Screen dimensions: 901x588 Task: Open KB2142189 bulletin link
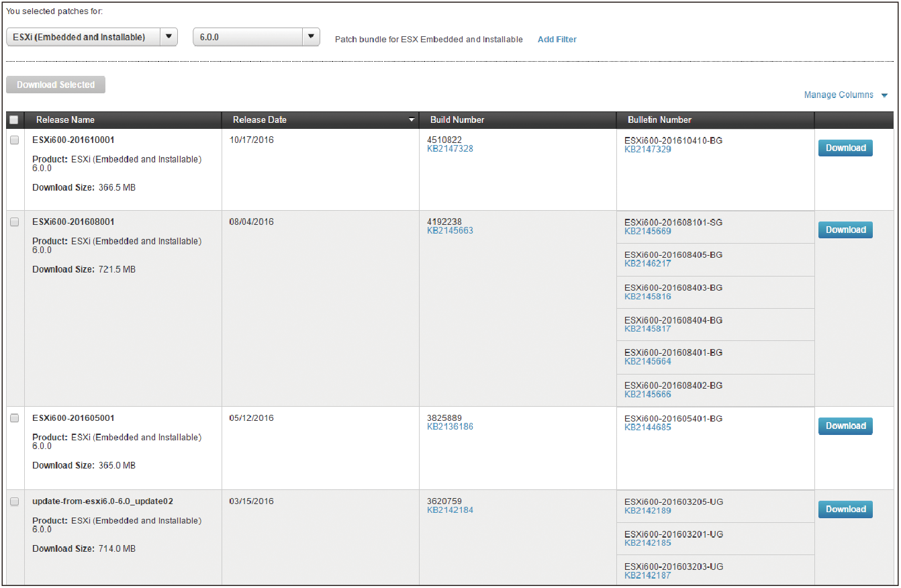click(x=648, y=510)
